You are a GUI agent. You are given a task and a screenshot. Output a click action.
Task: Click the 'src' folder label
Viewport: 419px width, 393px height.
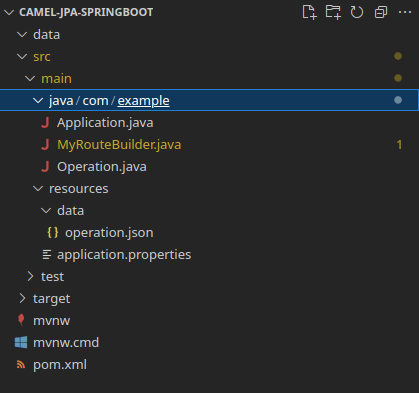click(42, 57)
